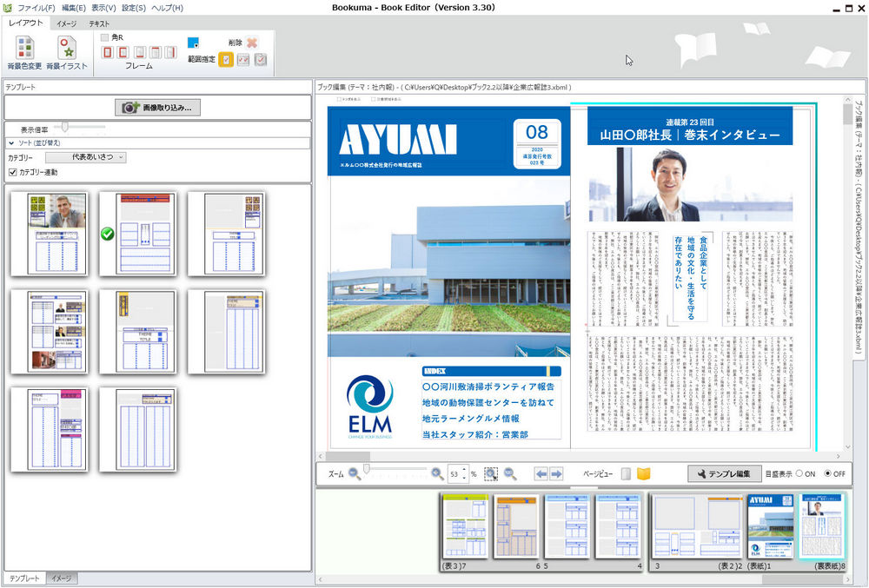Click the ELM logo on cover page
This screenshot has height=588, width=869.
coord(370,406)
